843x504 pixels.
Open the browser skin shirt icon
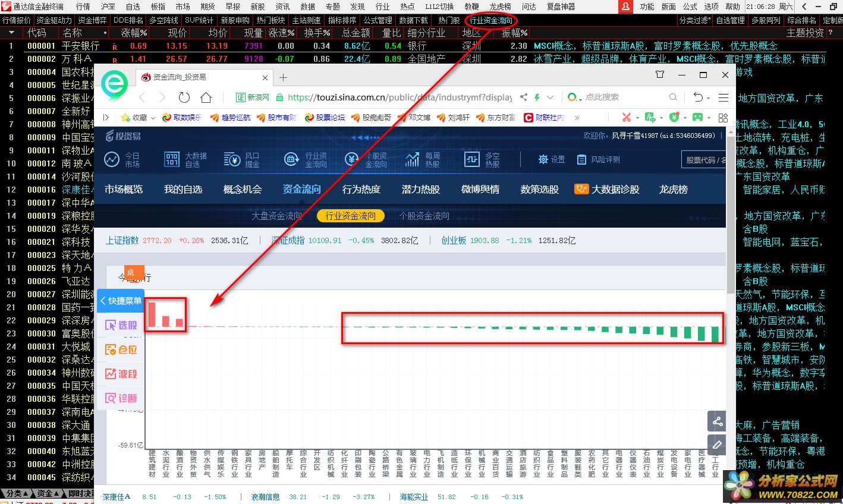(660, 75)
